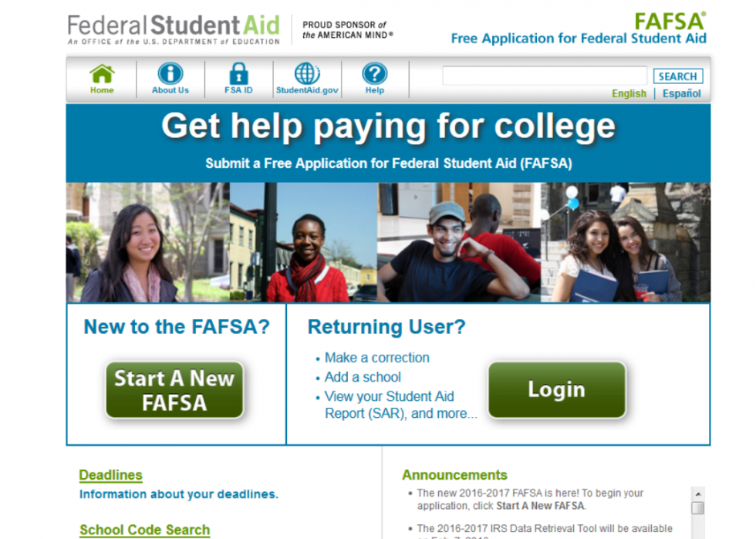Click the FAFSA logo at top right
This screenshot has height=539, width=756.
pos(579,29)
